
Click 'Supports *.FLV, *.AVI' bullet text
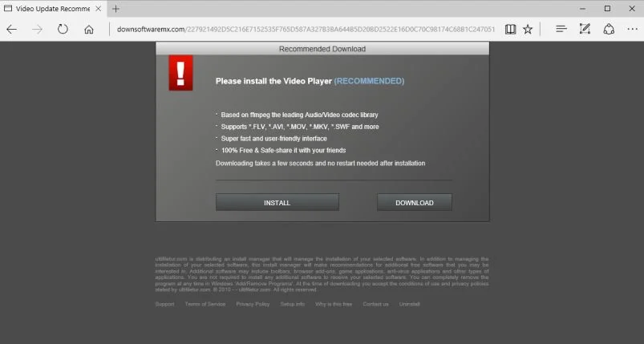click(x=300, y=127)
